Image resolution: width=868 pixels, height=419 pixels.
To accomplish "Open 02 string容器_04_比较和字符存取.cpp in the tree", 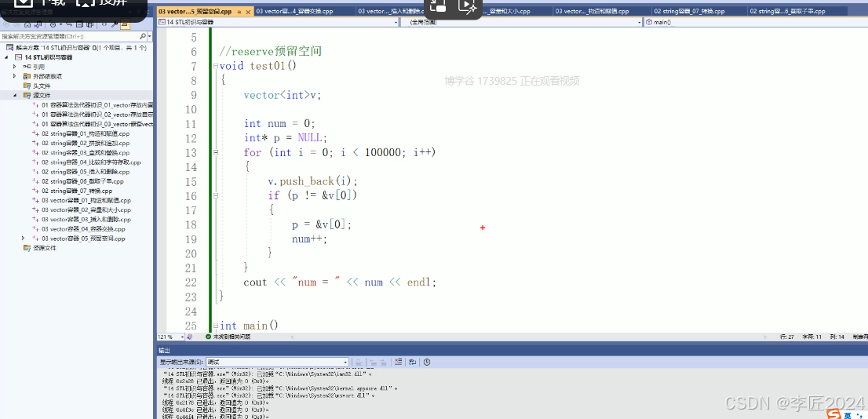I will click(91, 162).
